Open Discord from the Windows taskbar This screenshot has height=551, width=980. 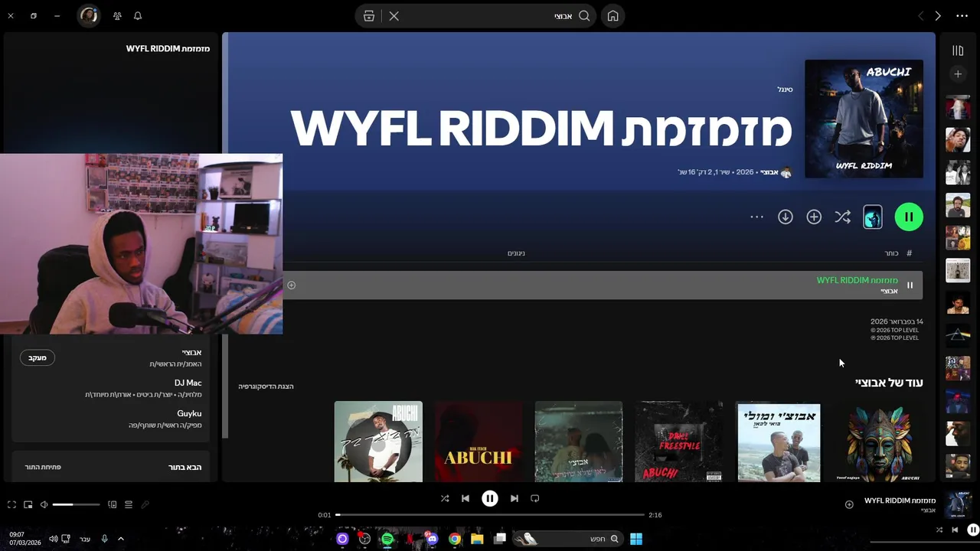pyautogui.click(x=432, y=539)
